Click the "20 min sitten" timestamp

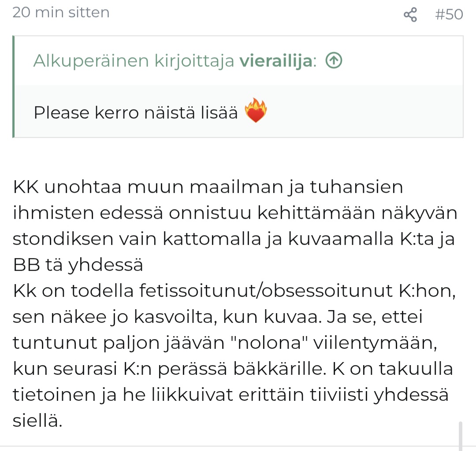[x=61, y=13]
